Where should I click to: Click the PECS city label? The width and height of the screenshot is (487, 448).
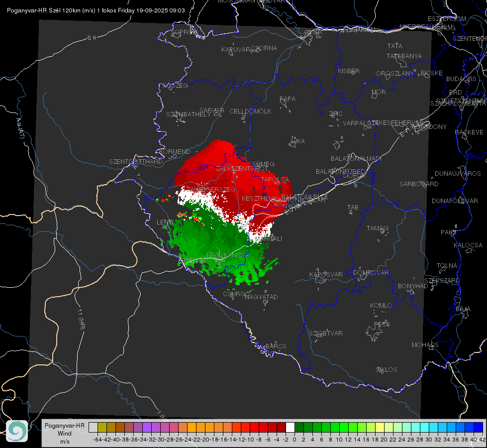pos(382,325)
